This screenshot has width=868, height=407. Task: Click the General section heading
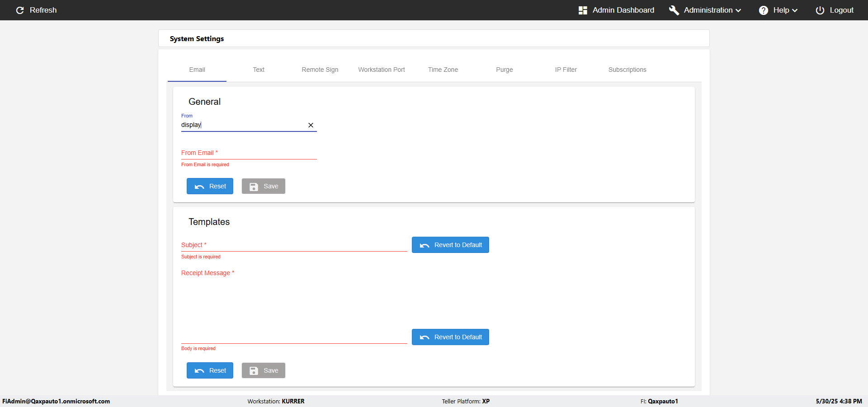pos(204,102)
